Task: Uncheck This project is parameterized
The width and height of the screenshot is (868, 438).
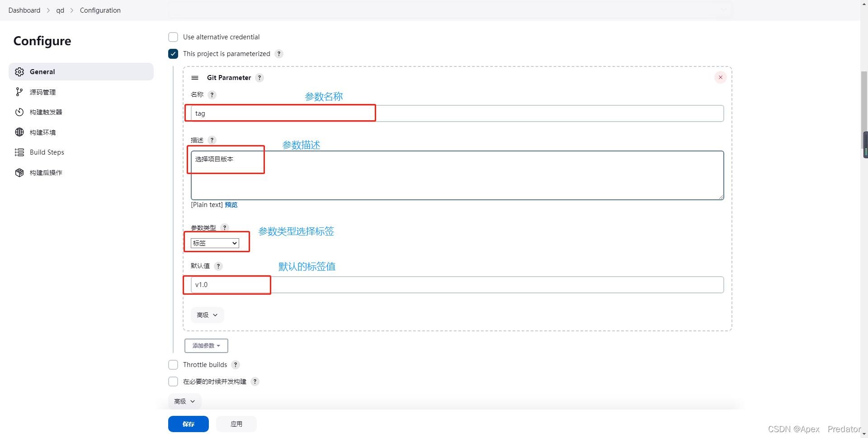Action: 173,54
